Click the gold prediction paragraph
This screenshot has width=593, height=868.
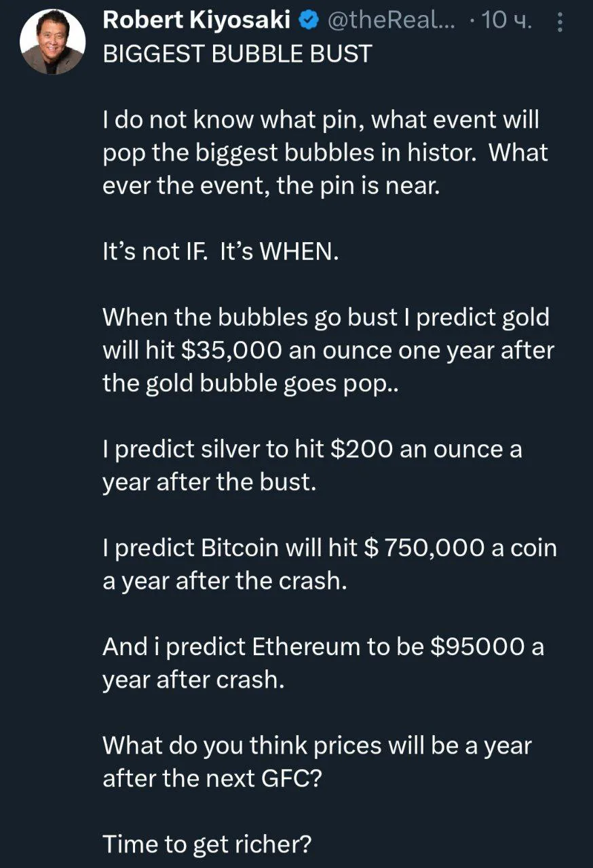(328, 351)
